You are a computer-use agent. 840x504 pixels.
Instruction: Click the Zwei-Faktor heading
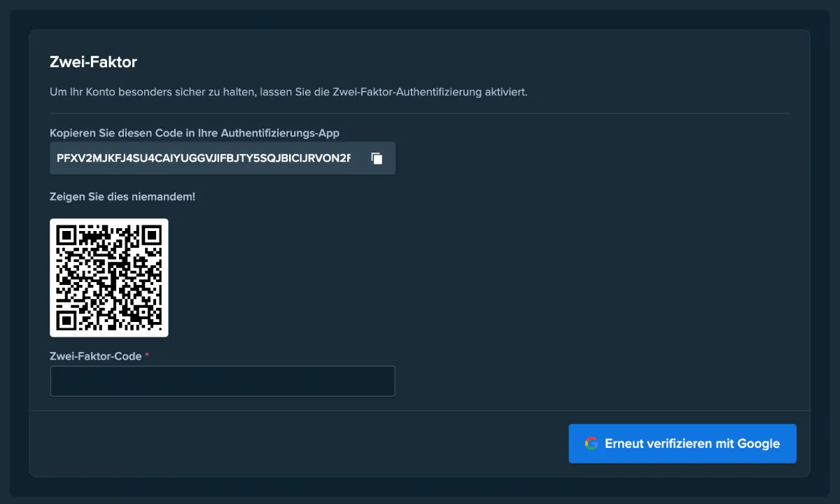(93, 62)
